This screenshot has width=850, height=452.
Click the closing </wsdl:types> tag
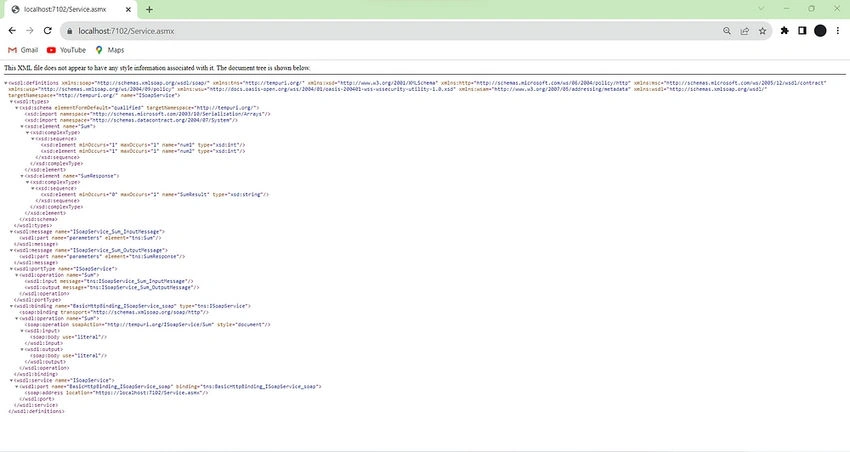click(x=33, y=225)
